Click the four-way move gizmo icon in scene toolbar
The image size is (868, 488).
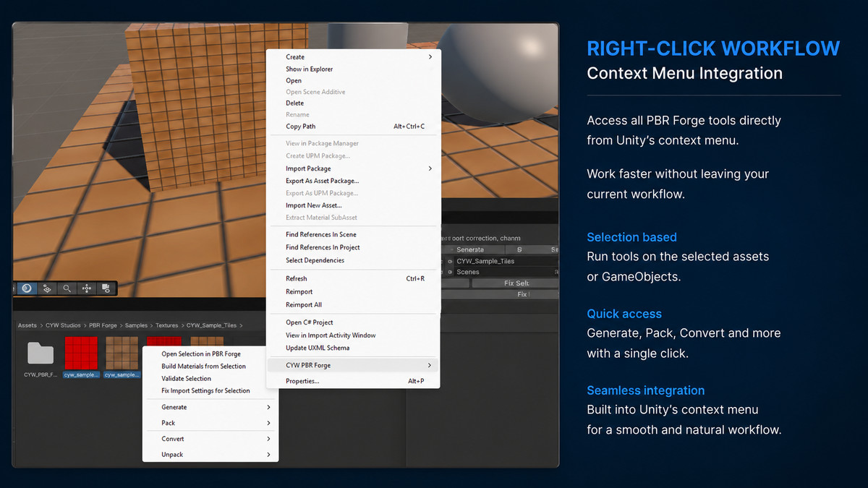[87, 288]
